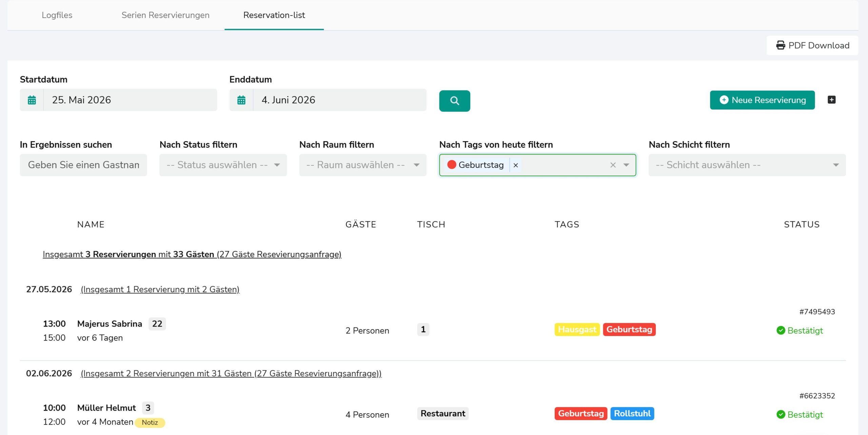Image resolution: width=868 pixels, height=435 pixels.
Task: Click the TAGS column header
Action: coord(567,224)
